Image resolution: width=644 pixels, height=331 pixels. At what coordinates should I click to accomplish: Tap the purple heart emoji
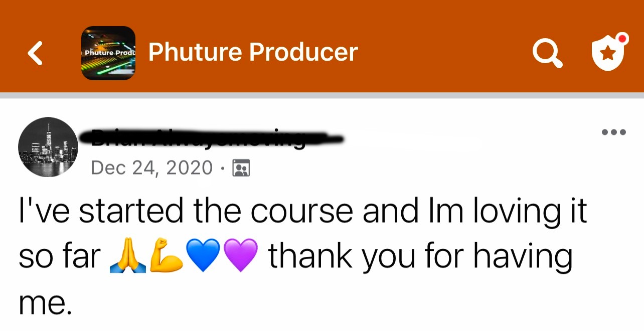240,255
